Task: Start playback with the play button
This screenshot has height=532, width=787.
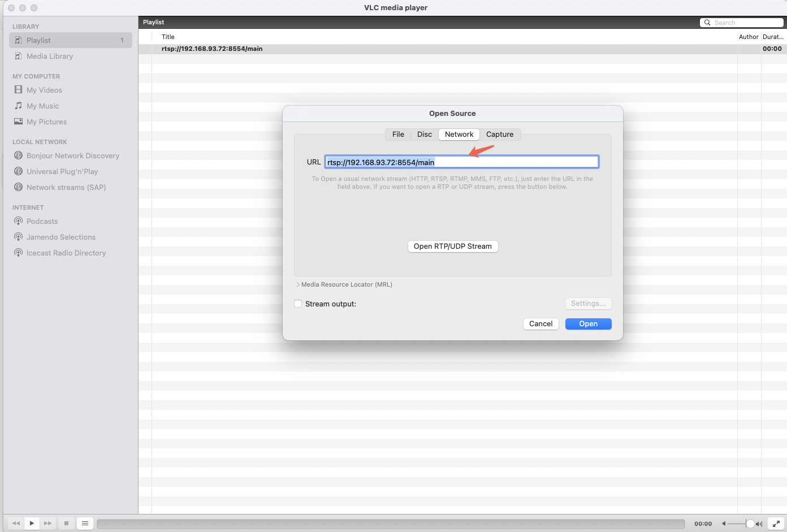Action: [32, 524]
